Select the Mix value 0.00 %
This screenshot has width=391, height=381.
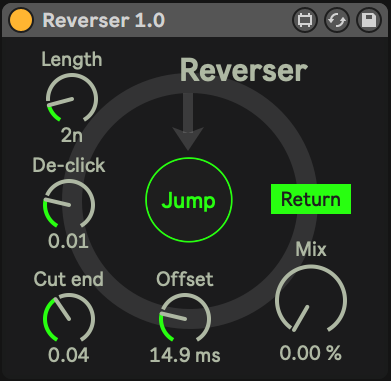pyautogui.click(x=311, y=353)
